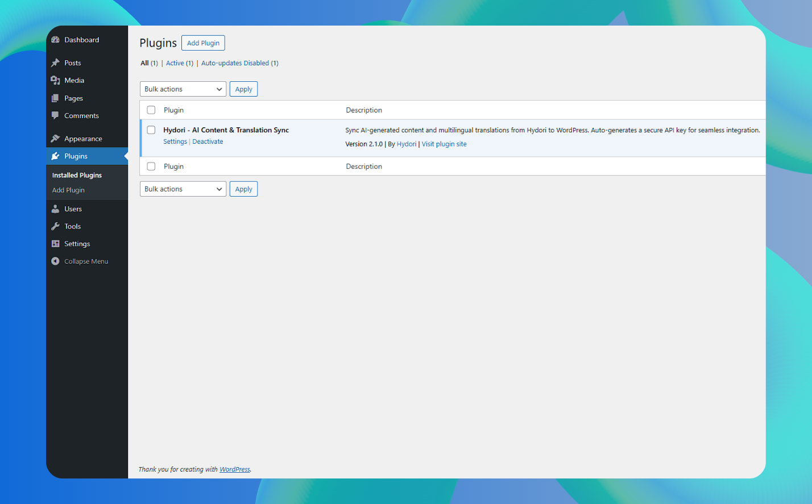
Task: Open the Hydori author link
Action: click(407, 144)
